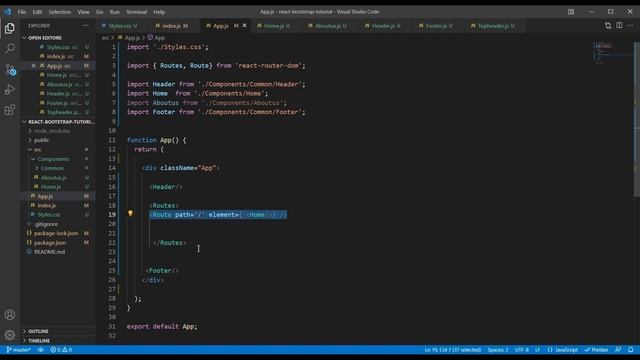Open editor more actions ellipsis
Screen dimensions: 640x360
(x=630, y=25)
